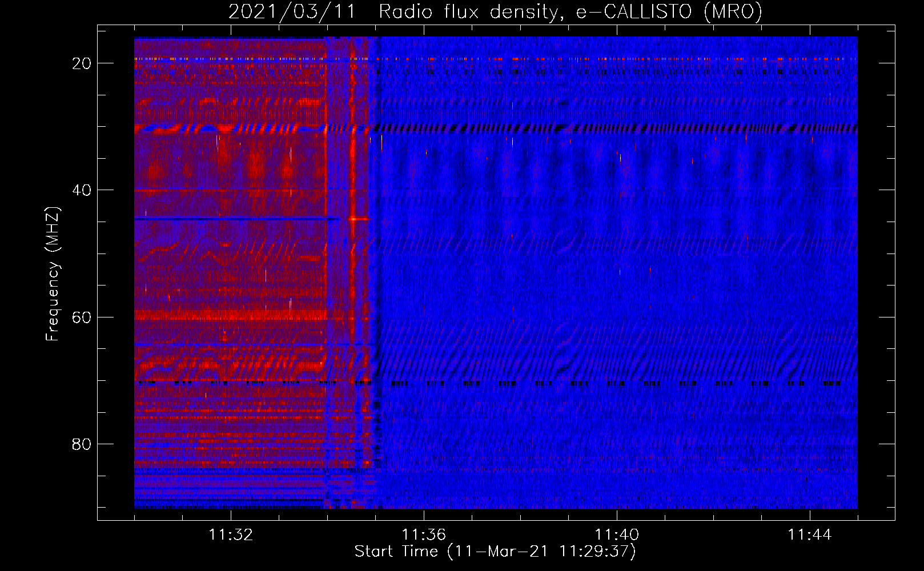Click the 40 MHz frequency tick label

pos(82,190)
